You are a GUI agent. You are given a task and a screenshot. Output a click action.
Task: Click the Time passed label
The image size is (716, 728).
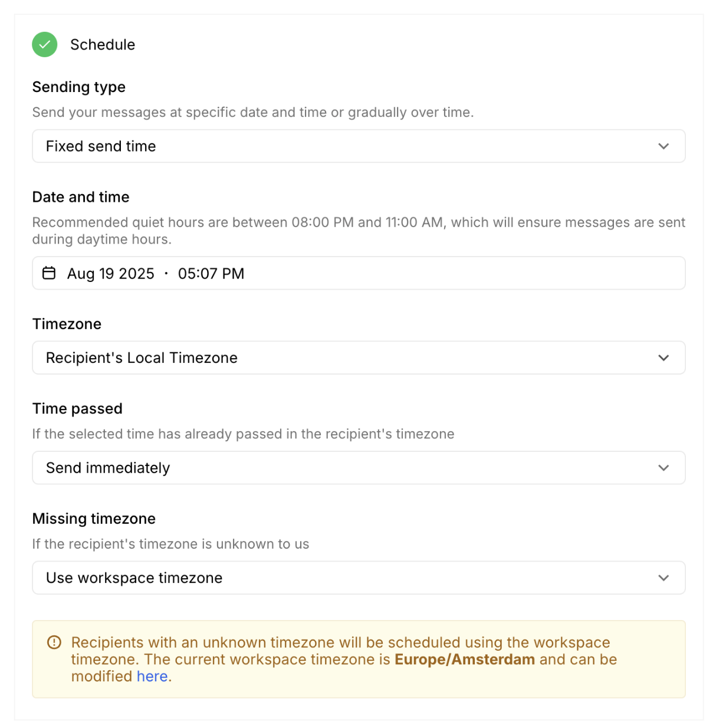pos(77,409)
